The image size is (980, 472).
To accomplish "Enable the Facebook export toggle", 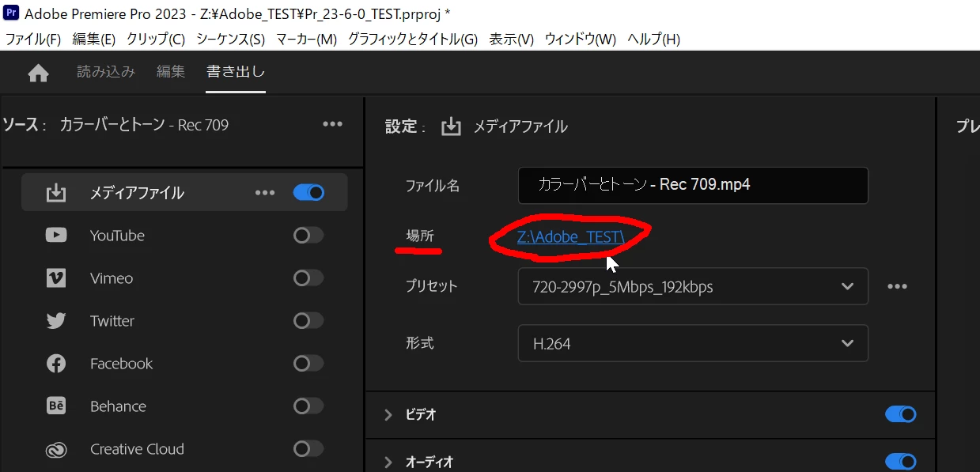I will 308,363.
